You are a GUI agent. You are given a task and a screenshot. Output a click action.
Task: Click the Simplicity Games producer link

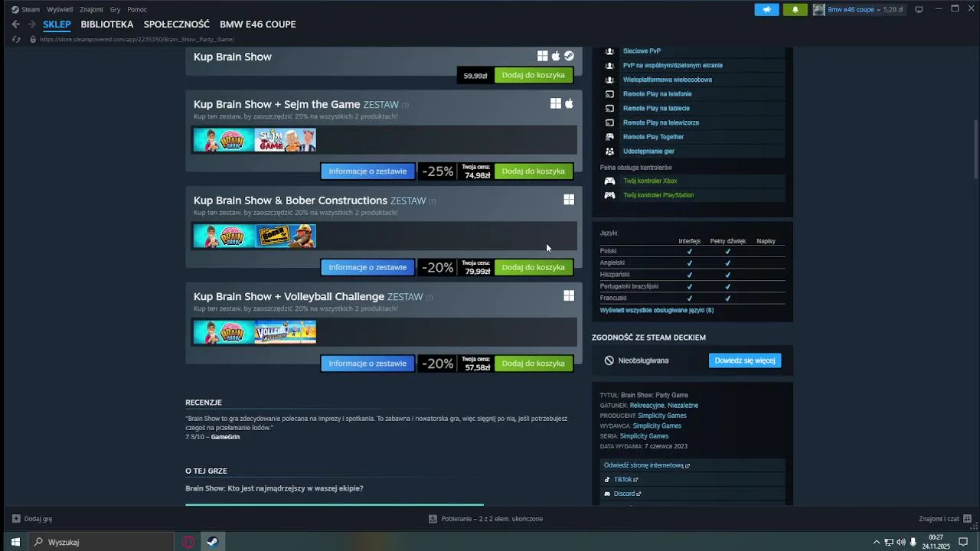click(662, 416)
